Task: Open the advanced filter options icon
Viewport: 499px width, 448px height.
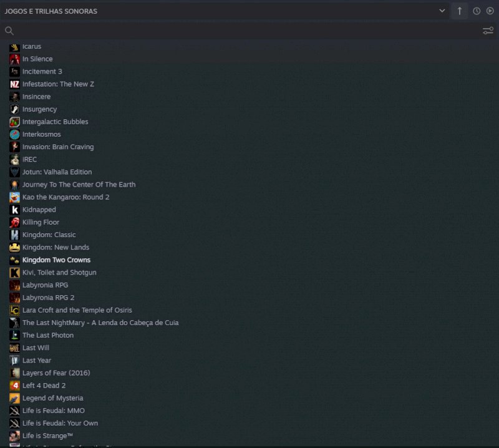Action: [488, 31]
